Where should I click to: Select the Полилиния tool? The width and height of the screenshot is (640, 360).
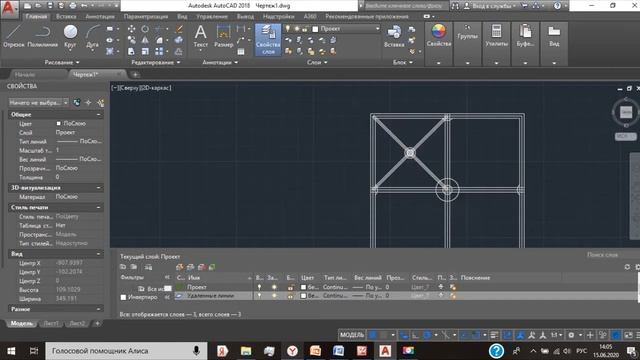42,36
